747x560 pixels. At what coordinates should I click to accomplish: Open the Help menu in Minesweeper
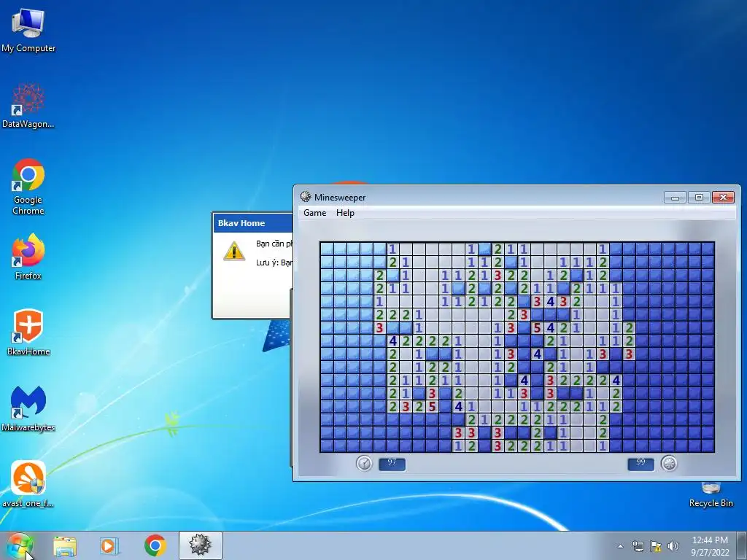click(x=345, y=213)
